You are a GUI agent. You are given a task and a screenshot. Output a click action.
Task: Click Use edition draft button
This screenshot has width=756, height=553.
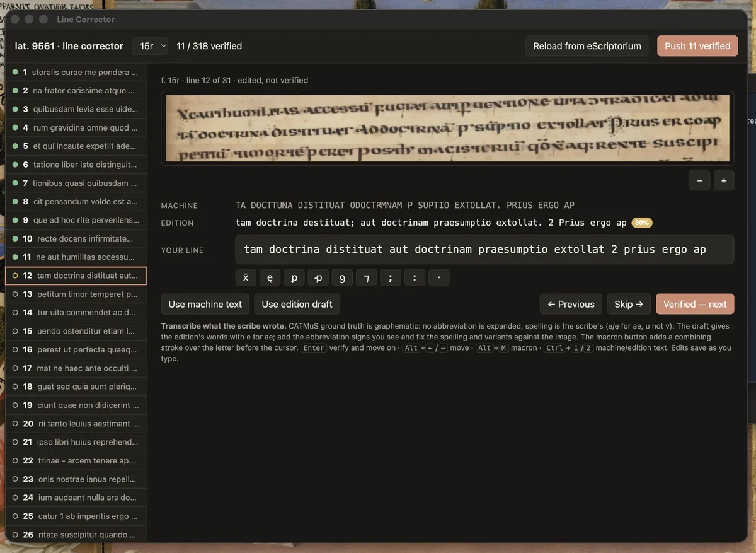[x=297, y=304]
